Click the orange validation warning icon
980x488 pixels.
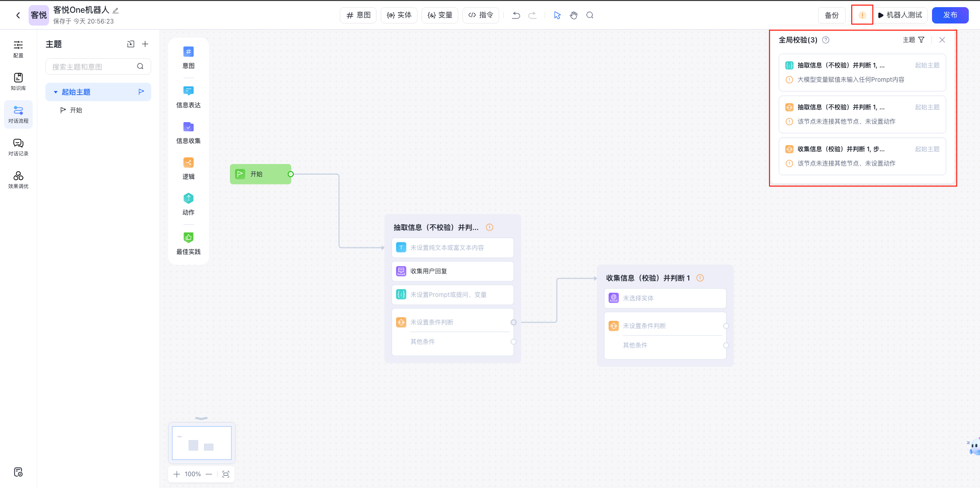click(x=862, y=15)
